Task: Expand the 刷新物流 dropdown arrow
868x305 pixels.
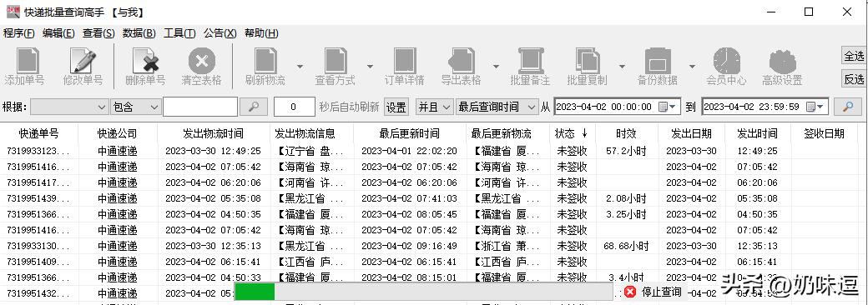Action: pos(300,67)
